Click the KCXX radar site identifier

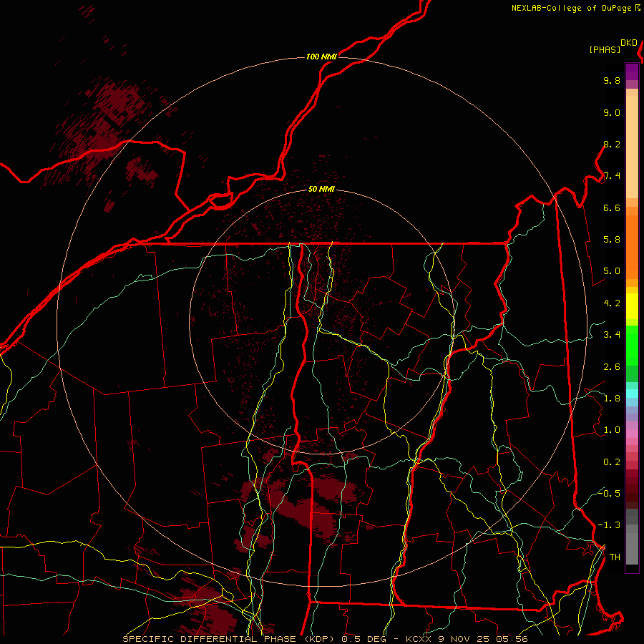point(419,639)
